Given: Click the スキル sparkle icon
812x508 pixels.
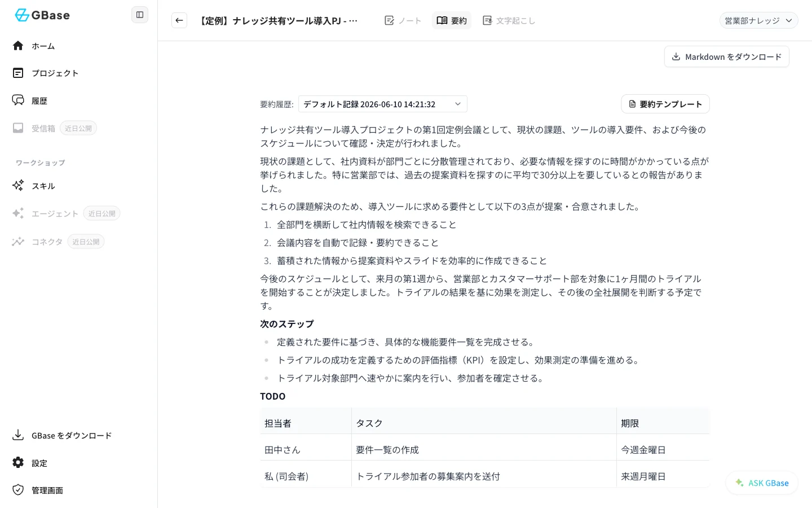Looking at the screenshot, I should pyautogui.click(x=18, y=185).
